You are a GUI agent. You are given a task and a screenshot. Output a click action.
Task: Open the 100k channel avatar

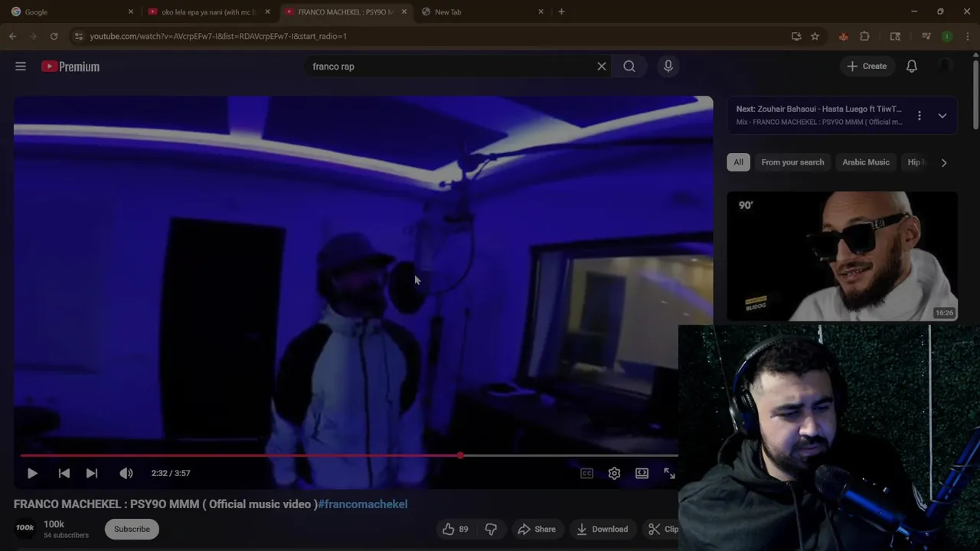pos(25,528)
